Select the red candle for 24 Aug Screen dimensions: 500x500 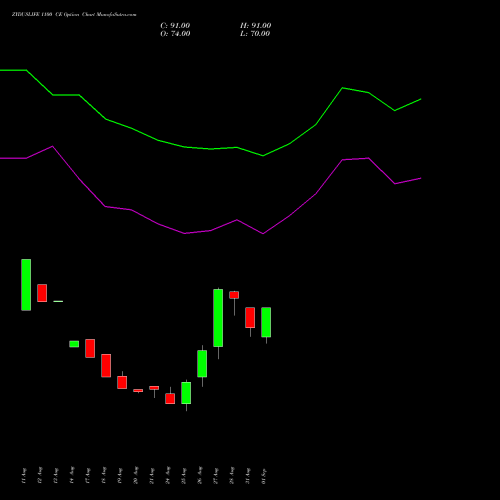[170, 398]
